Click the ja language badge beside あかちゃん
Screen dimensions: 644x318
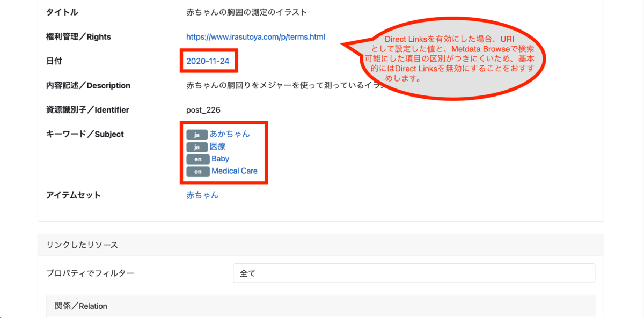coord(197,135)
